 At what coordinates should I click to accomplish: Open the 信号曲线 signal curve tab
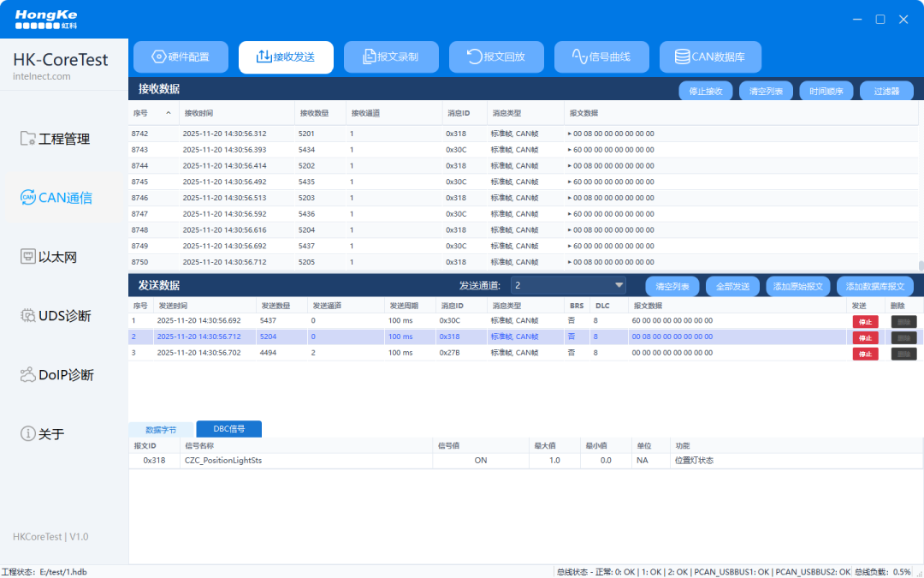point(601,57)
